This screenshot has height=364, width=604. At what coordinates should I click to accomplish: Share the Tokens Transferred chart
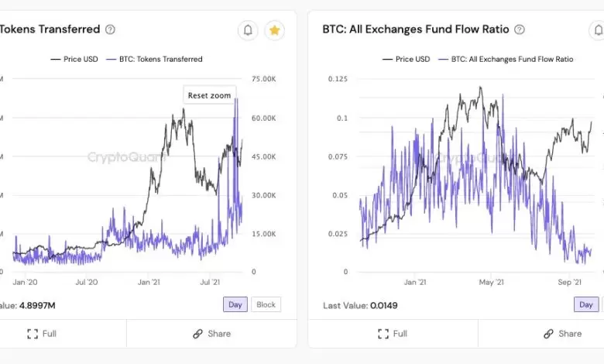(211, 334)
